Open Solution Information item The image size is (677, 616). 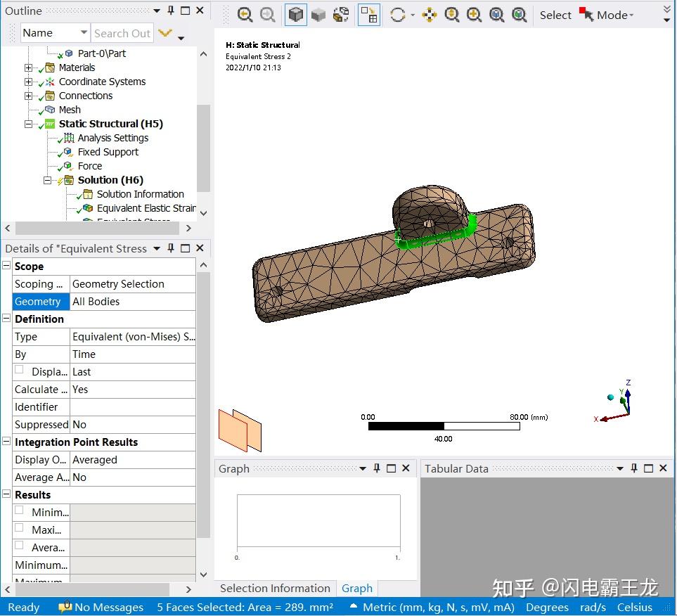[x=141, y=194]
